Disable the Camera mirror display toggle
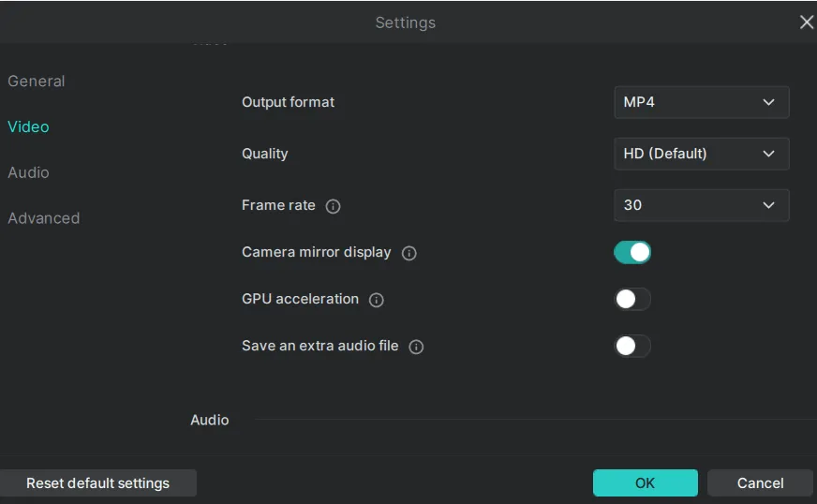817x504 pixels. point(632,252)
